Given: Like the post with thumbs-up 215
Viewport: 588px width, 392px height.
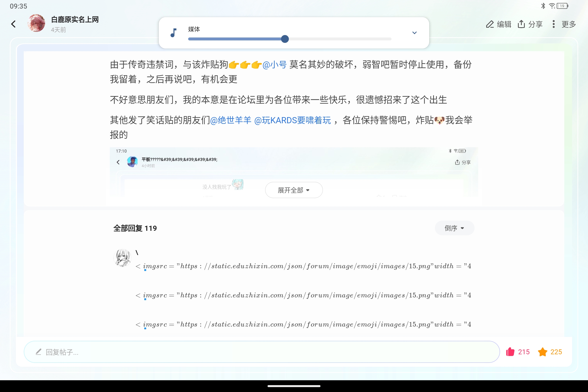Looking at the screenshot, I should coord(517,352).
